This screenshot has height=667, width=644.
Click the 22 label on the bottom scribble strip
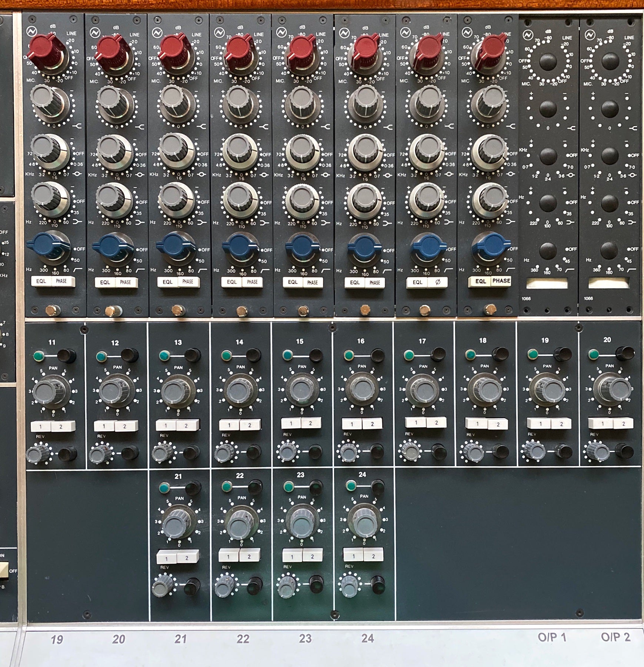tap(243, 638)
